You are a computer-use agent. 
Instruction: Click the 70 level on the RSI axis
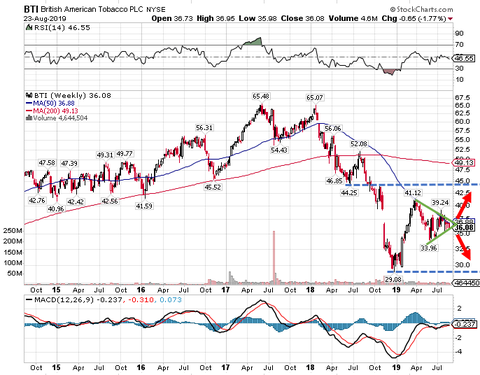(x=459, y=45)
